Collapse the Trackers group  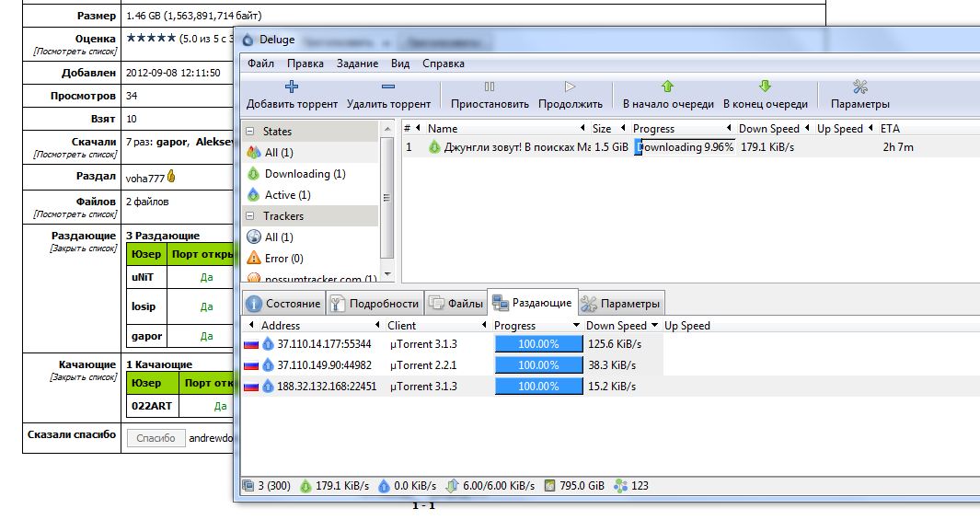click(x=250, y=215)
